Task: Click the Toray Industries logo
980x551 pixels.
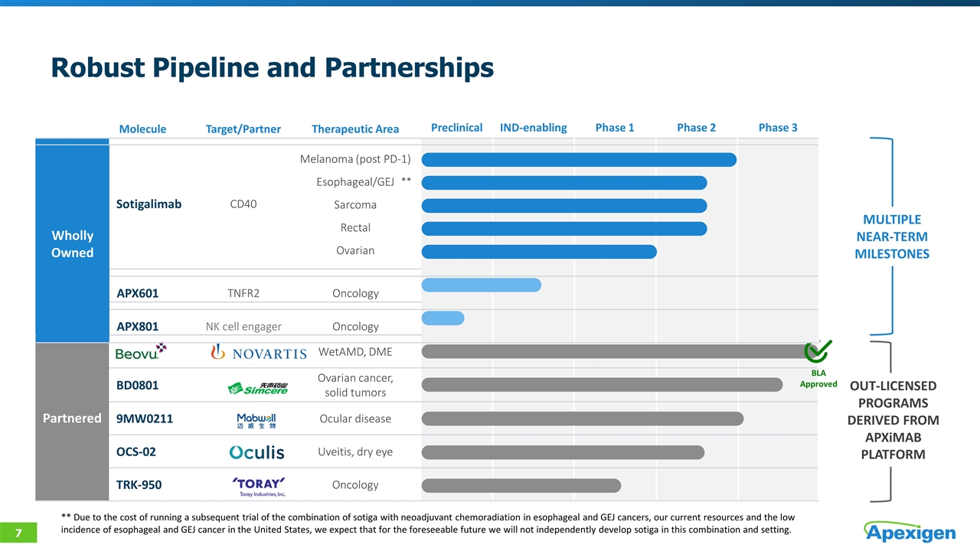Action: click(x=258, y=486)
